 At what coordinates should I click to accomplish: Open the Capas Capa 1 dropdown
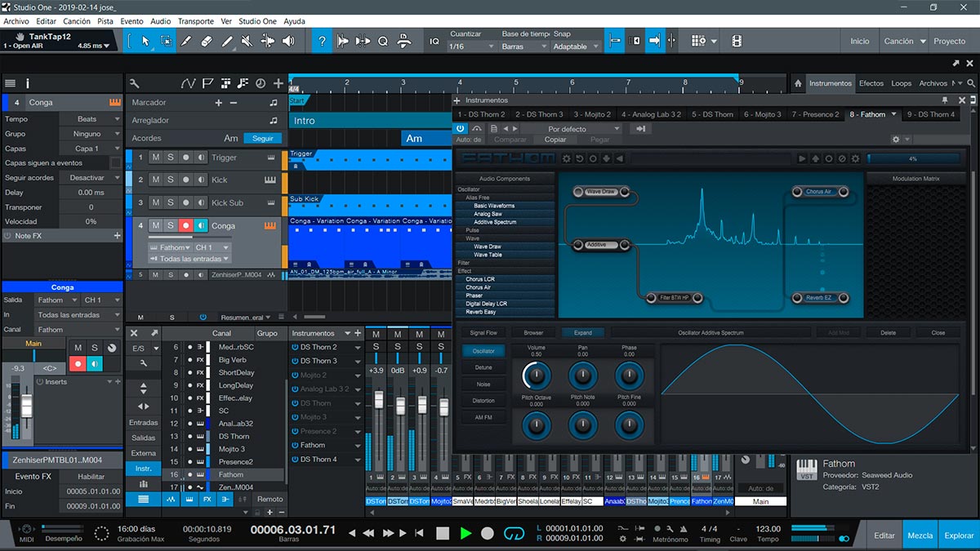point(91,149)
